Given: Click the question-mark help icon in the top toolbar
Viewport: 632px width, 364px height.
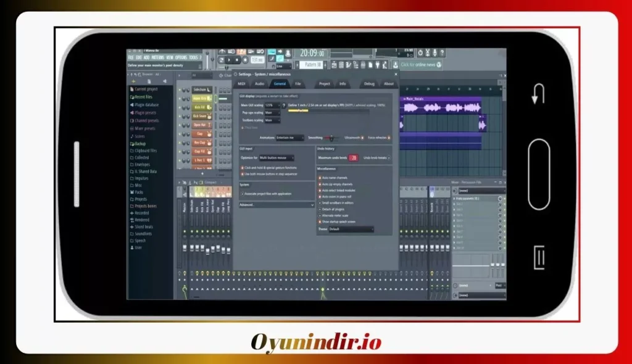Looking at the screenshot, I should tap(442, 53).
